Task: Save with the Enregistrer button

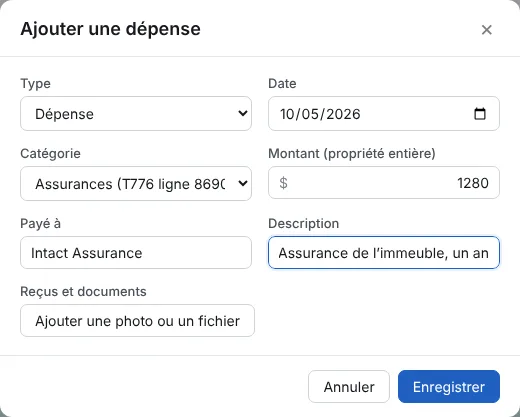Action: (449, 387)
